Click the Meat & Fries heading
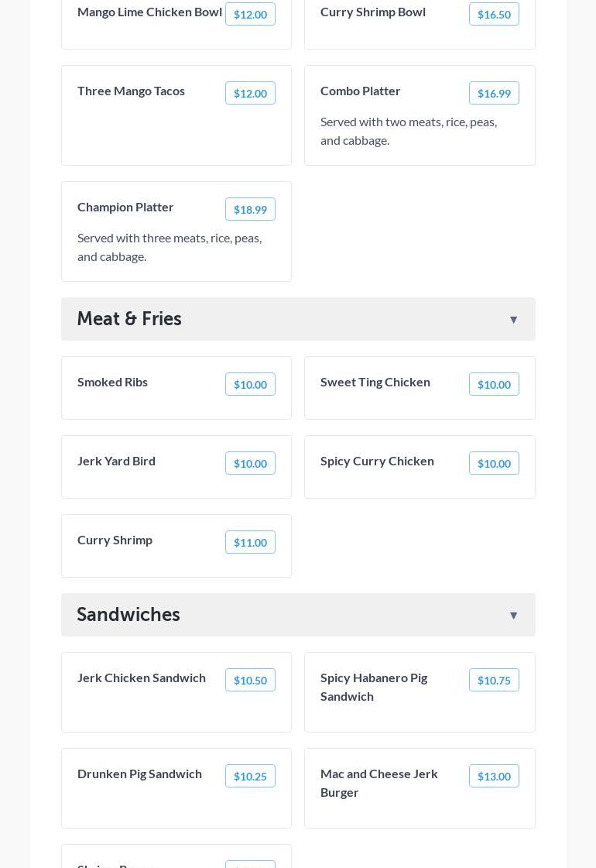Viewport: 596px width, 868px height. [129, 319]
